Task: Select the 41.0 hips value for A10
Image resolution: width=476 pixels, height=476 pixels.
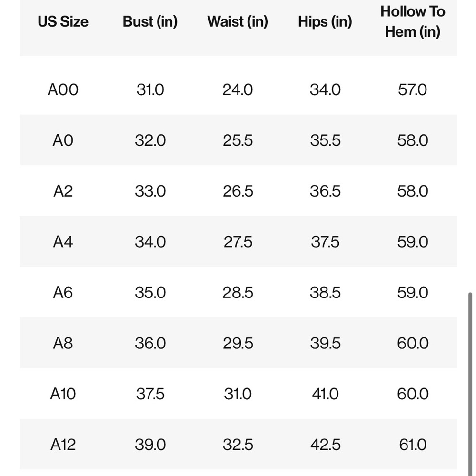Action: click(325, 394)
